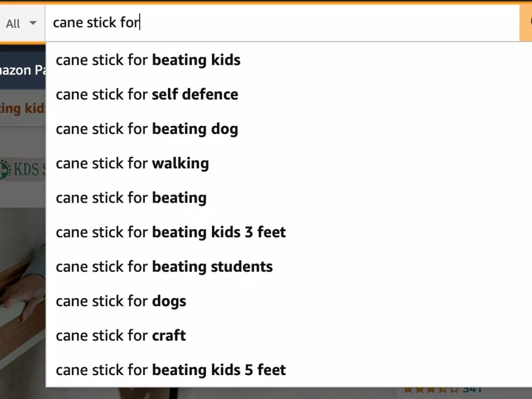Choose the 'cane stick for craft' suggestion
Image resolution: width=532 pixels, height=399 pixels.
click(x=120, y=336)
